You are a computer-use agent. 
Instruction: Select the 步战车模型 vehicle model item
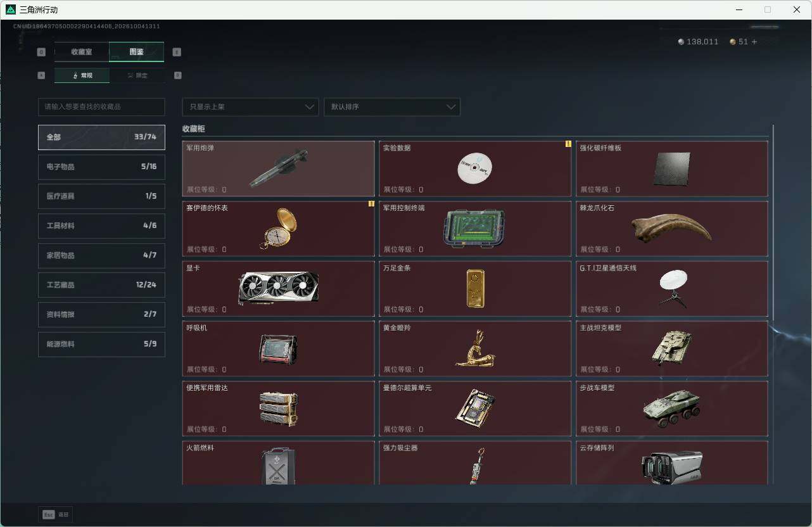pos(672,409)
